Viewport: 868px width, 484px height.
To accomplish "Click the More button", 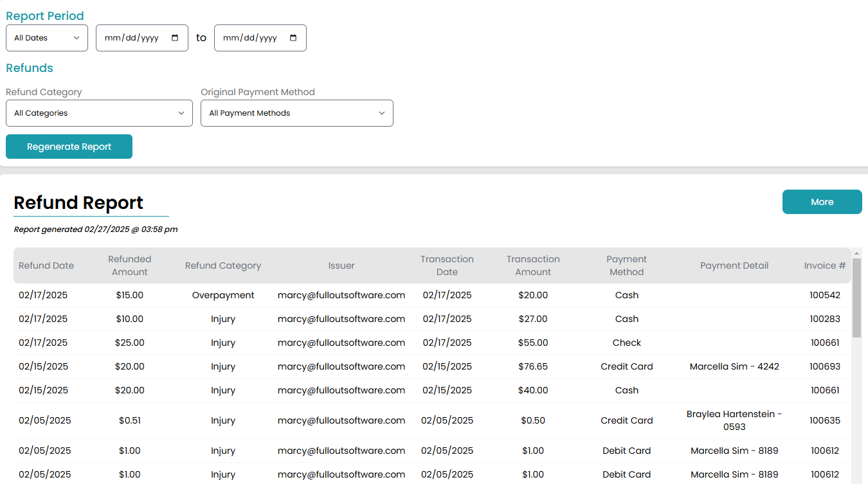I will 822,202.
